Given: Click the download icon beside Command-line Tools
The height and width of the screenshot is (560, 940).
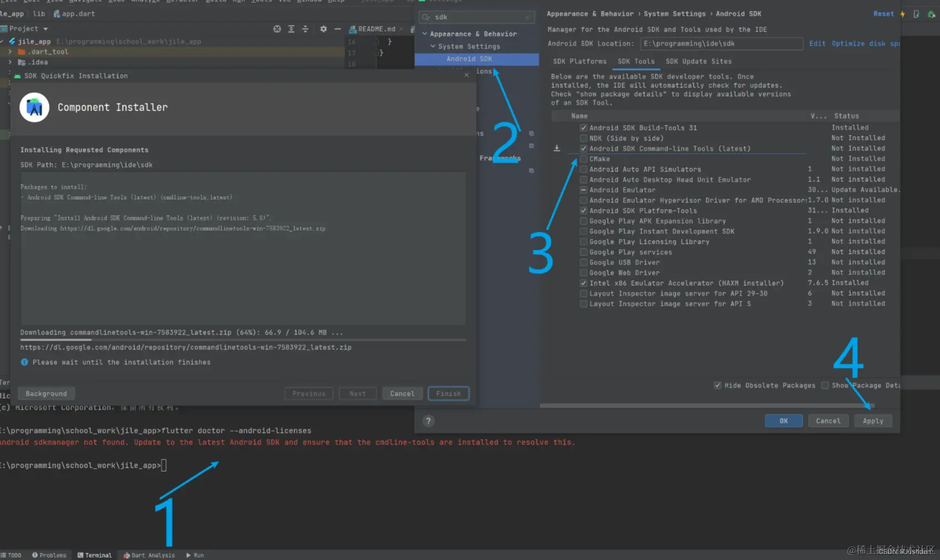Looking at the screenshot, I should pos(557,148).
